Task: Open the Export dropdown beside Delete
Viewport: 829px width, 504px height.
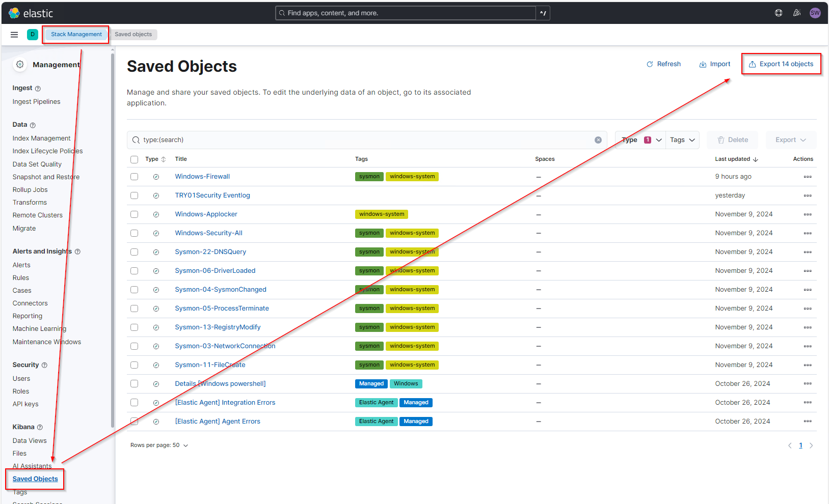Action: 791,140
